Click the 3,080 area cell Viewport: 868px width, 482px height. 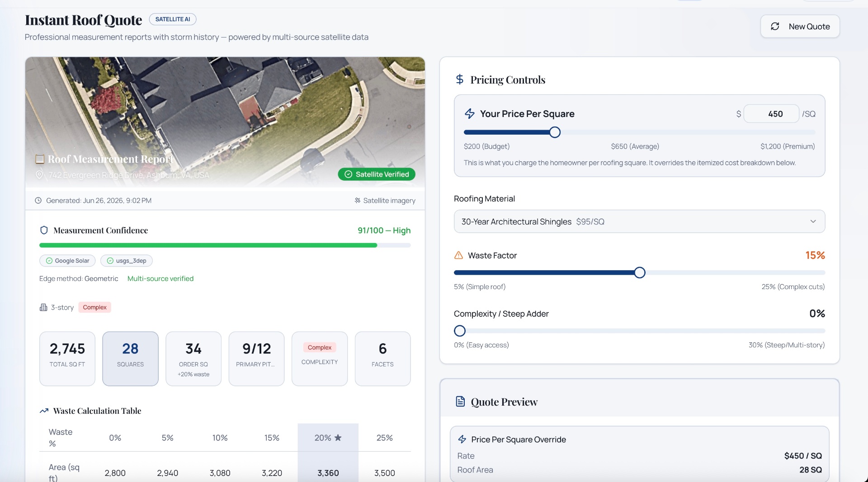click(x=220, y=473)
